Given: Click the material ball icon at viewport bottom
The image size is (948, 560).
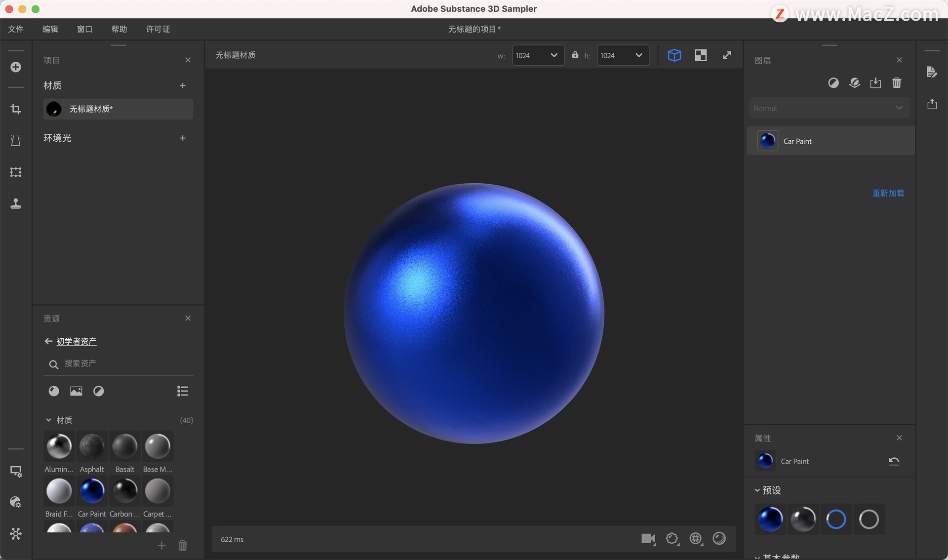Looking at the screenshot, I should (719, 539).
